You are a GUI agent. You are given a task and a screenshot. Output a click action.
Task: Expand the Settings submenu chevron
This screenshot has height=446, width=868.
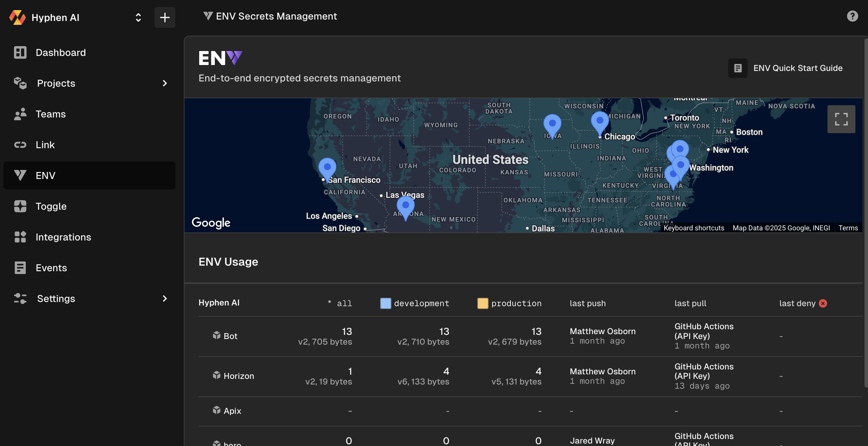165,298
